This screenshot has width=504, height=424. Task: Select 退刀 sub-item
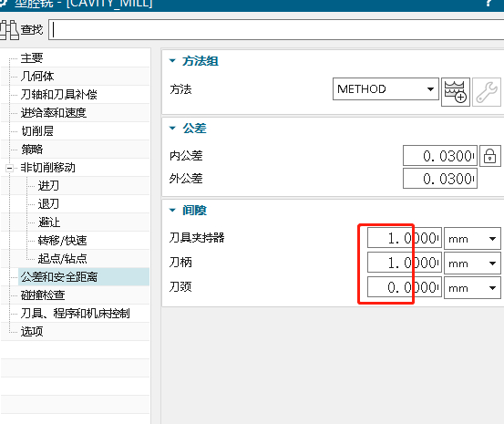pos(48,204)
